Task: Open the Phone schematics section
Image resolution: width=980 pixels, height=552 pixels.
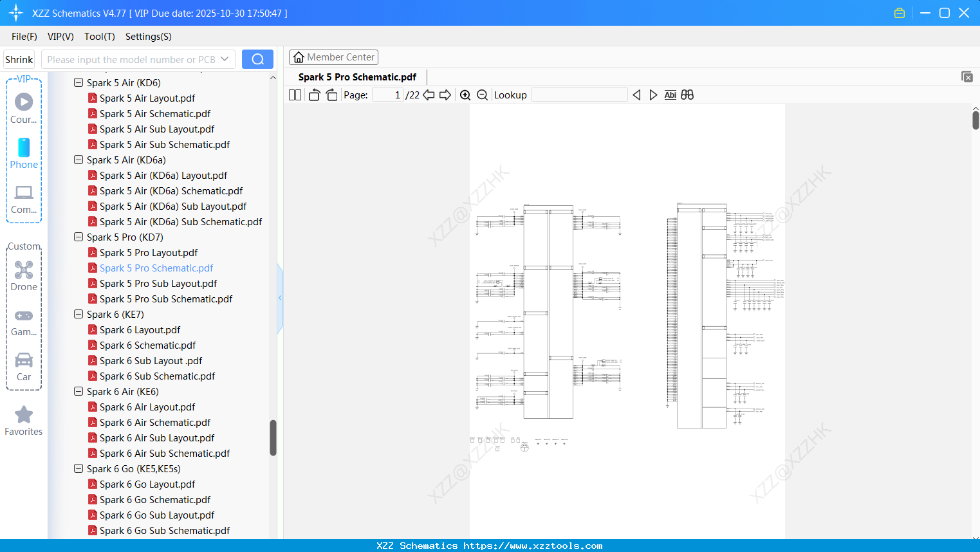Action: pos(23,156)
